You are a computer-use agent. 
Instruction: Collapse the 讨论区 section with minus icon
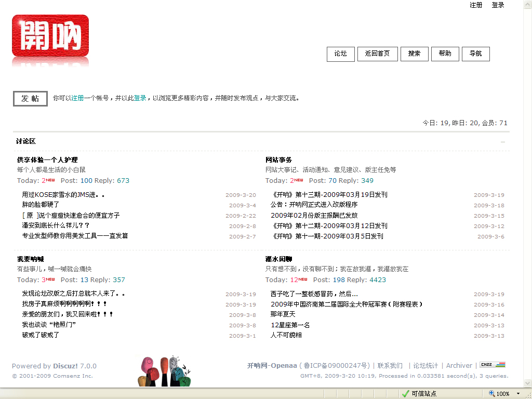coord(502,142)
